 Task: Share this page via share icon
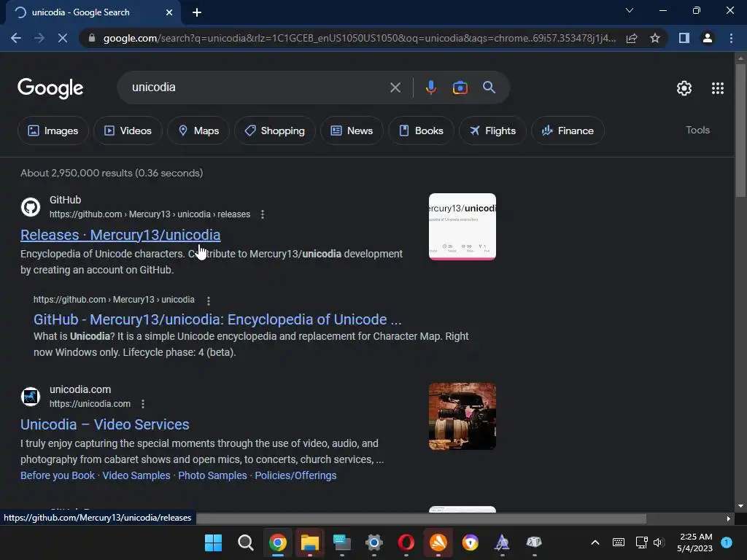click(x=632, y=38)
